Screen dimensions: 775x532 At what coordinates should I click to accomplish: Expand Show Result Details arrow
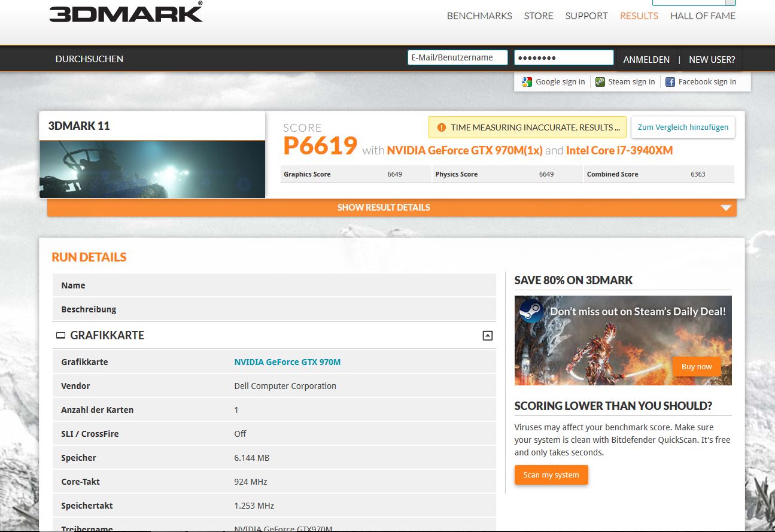click(x=726, y=208)
